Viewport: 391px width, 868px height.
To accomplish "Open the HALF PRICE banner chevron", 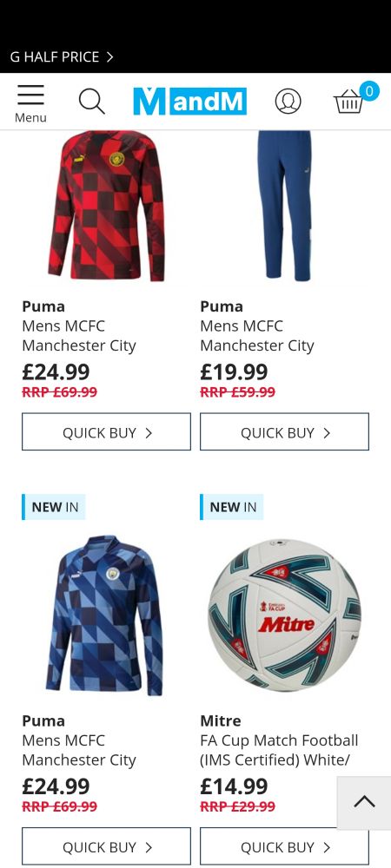I will pos(109,57).
